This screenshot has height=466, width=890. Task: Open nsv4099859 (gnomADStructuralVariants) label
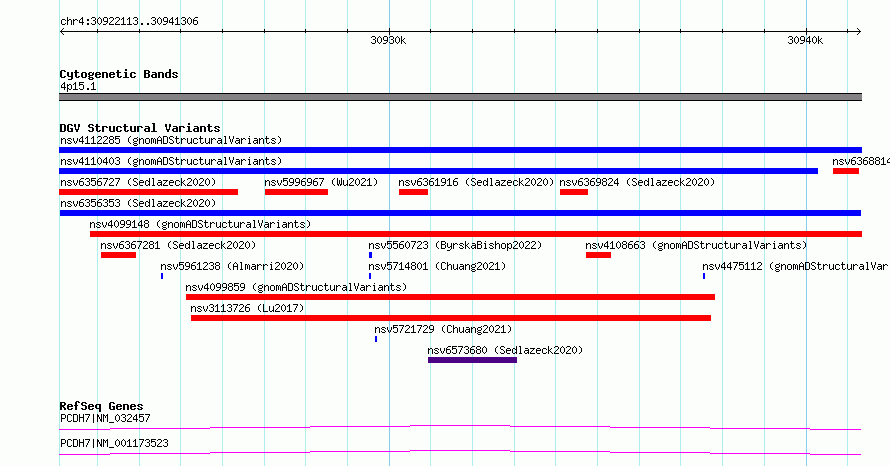pyautogui.click(x=296, y=287)
